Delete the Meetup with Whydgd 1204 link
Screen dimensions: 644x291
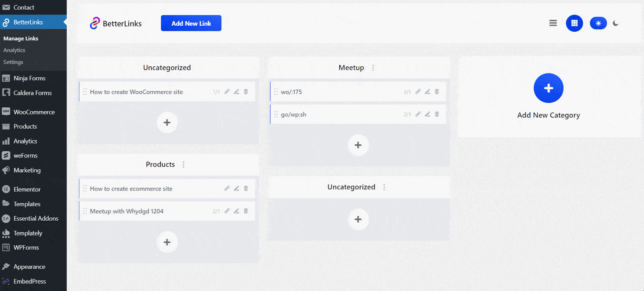(x=246, y=211)
